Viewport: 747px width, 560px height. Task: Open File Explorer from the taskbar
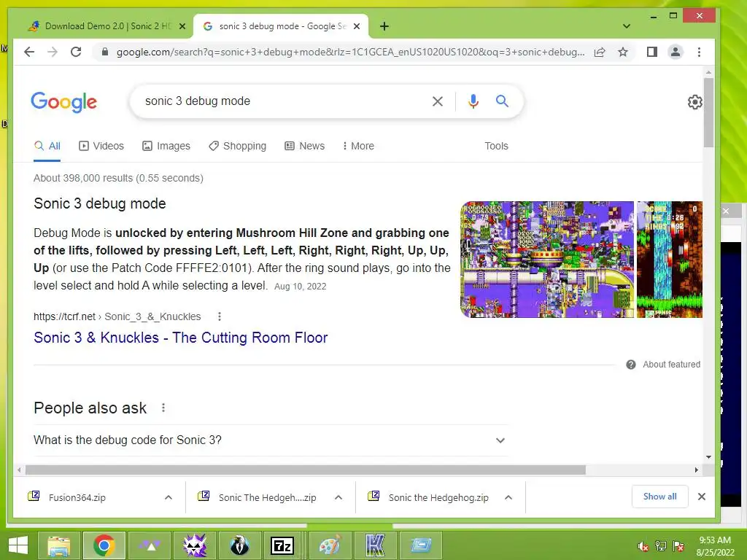[59, 545]
